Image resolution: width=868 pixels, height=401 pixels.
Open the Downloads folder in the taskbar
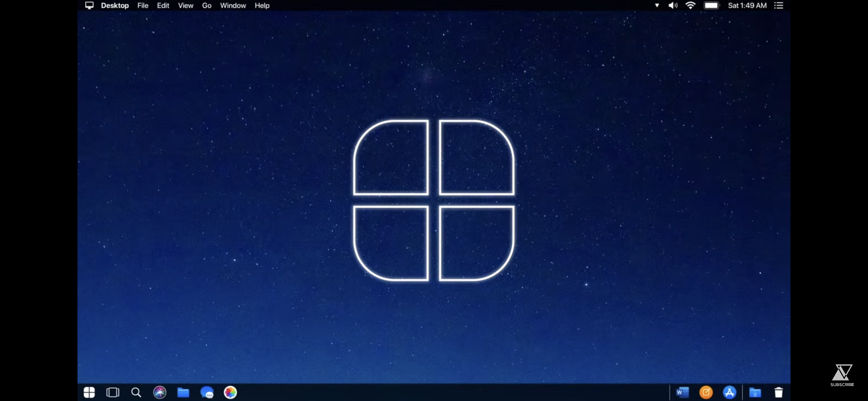(x=755, y=392)
